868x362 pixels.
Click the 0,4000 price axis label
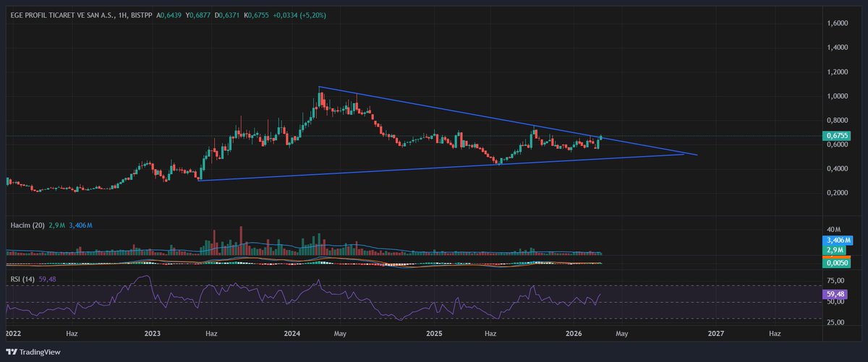point(838,169)
